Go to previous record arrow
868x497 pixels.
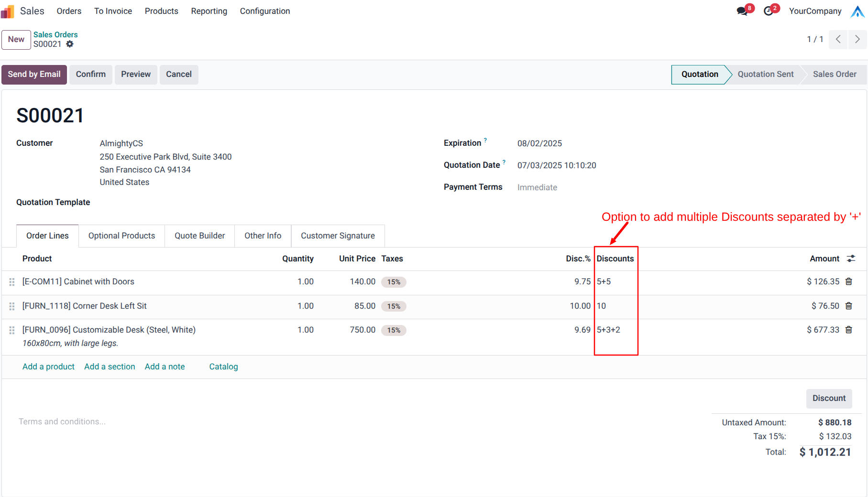coord(838,39)
